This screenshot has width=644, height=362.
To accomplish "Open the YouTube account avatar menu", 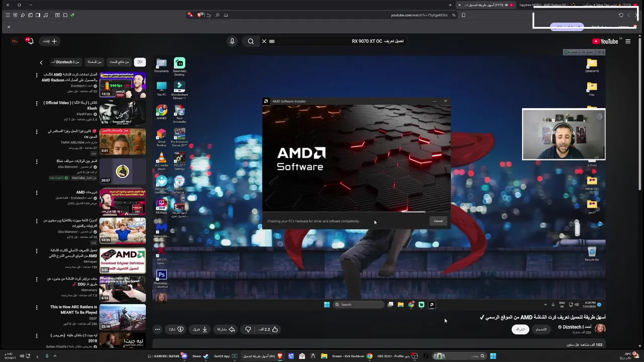I will click(15, 41).
